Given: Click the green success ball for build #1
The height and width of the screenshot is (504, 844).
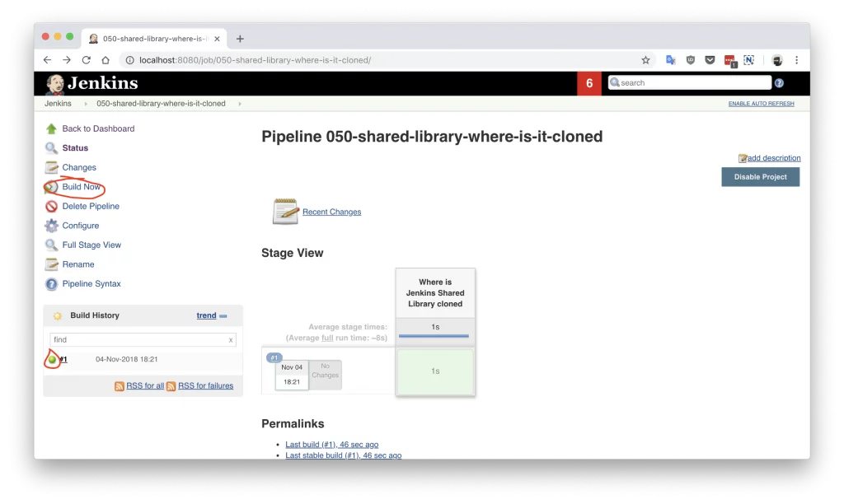Looking at the screenshot, I should click(x=52, y=359).
